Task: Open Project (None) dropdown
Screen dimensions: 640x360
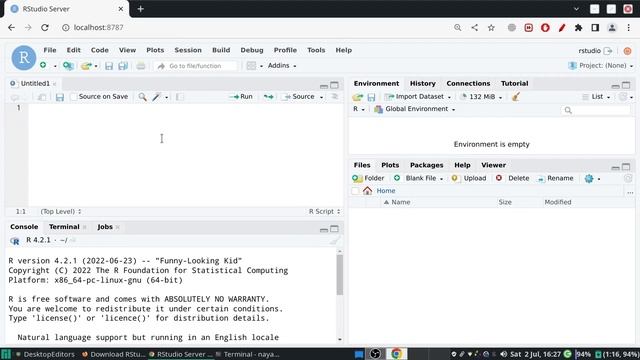Action: click(601, 65)
